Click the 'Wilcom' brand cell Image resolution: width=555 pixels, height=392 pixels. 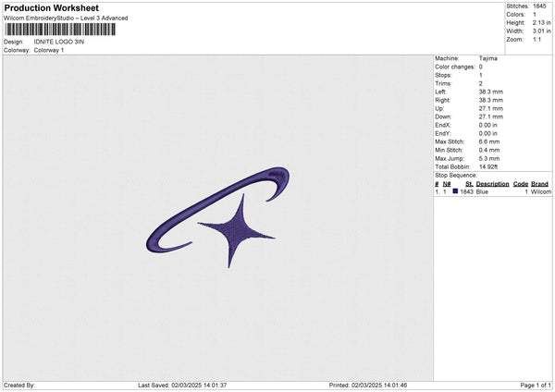(541, 191)
